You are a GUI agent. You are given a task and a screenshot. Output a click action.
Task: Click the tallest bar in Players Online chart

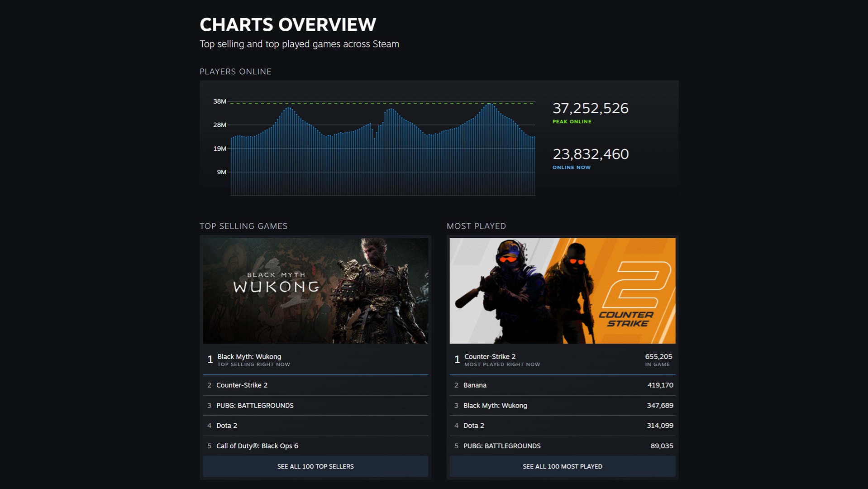pyautogui.click(x=490, y=136)
